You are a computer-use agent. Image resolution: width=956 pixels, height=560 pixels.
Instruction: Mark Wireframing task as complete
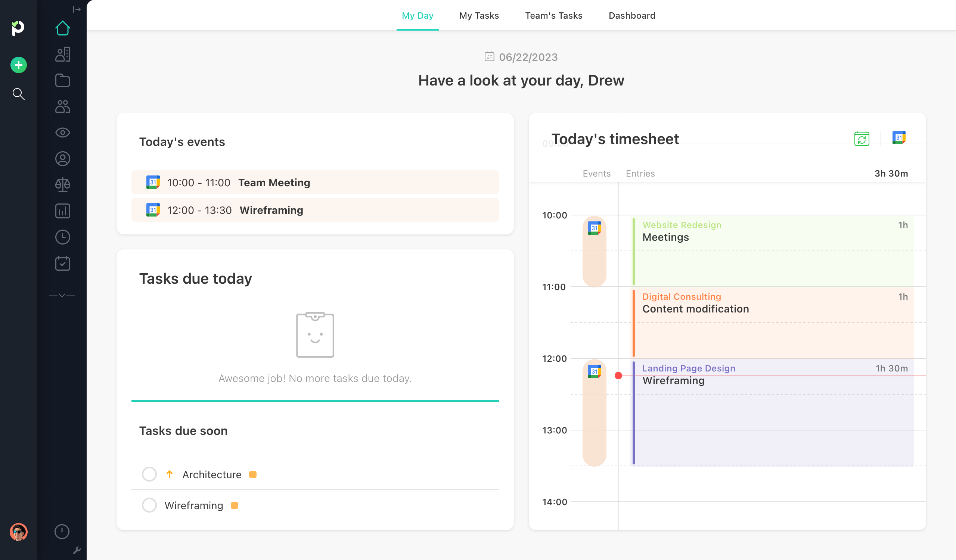pos(149,505)
